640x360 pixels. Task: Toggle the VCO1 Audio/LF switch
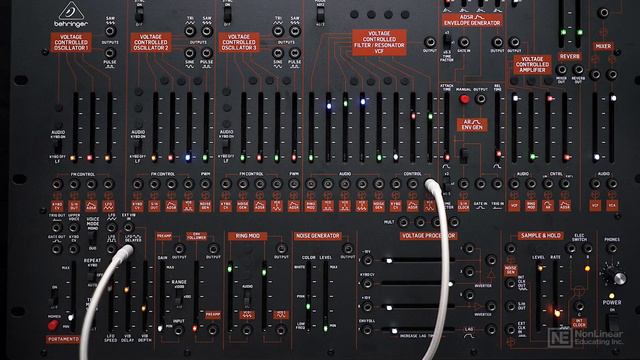58,147
